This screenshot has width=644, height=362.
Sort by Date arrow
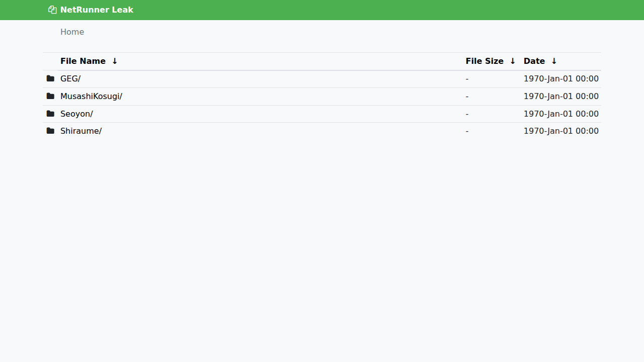(x=554, y=61)
